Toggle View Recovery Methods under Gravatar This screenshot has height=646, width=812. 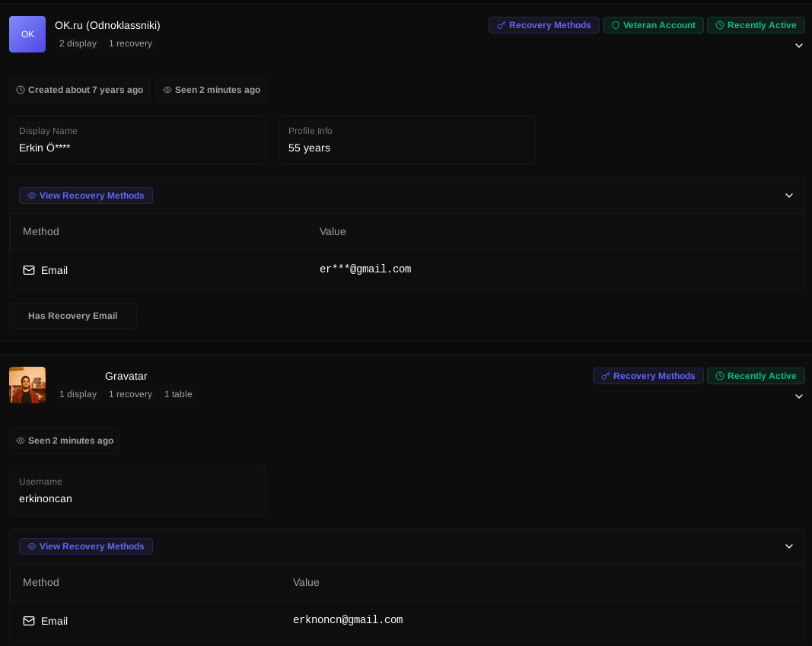(x=86, y=546)
